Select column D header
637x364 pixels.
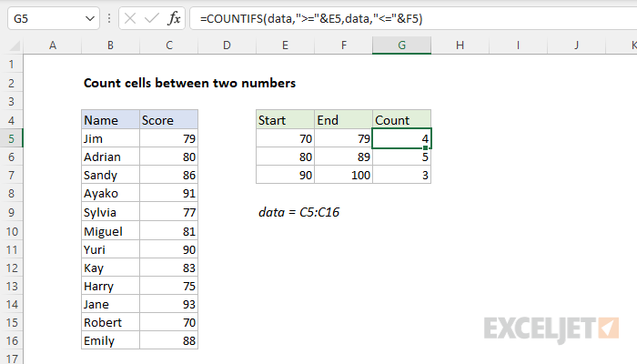(227, 45)
